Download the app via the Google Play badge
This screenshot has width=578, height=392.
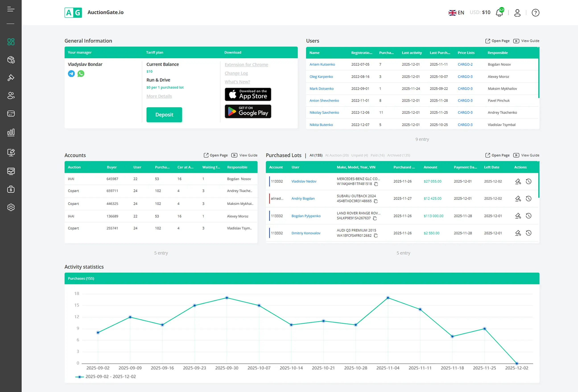(248, 111)
